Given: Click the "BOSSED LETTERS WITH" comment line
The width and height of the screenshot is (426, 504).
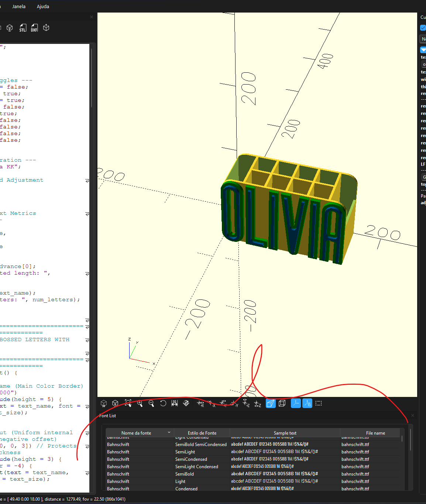Looking at the screenshot, I should 35,340.
